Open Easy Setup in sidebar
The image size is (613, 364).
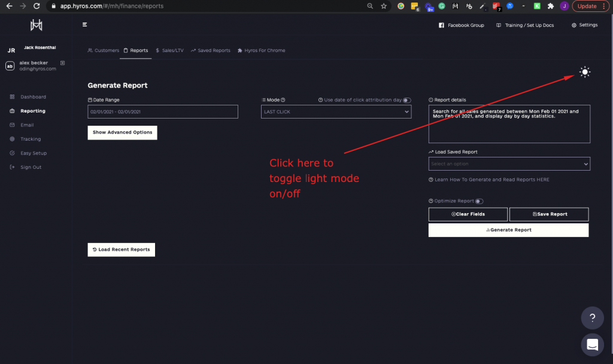34,153
